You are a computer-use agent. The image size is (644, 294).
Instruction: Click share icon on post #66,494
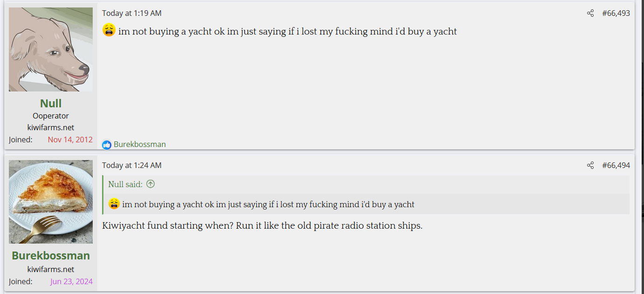590,165
